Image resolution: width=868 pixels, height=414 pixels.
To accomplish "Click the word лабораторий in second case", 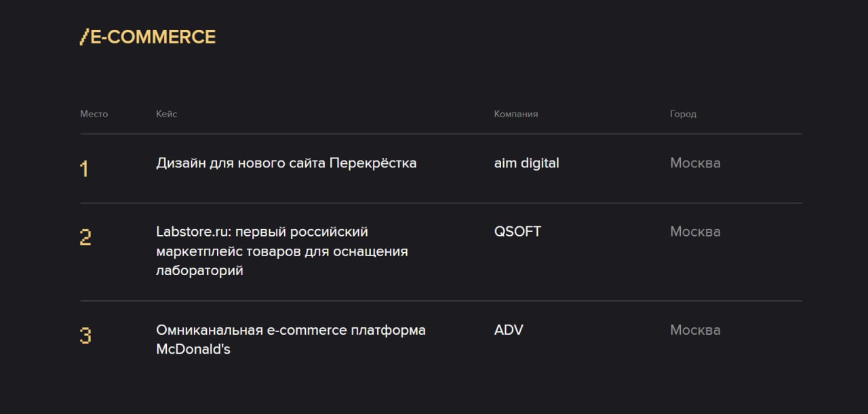I will click(199, 271).
